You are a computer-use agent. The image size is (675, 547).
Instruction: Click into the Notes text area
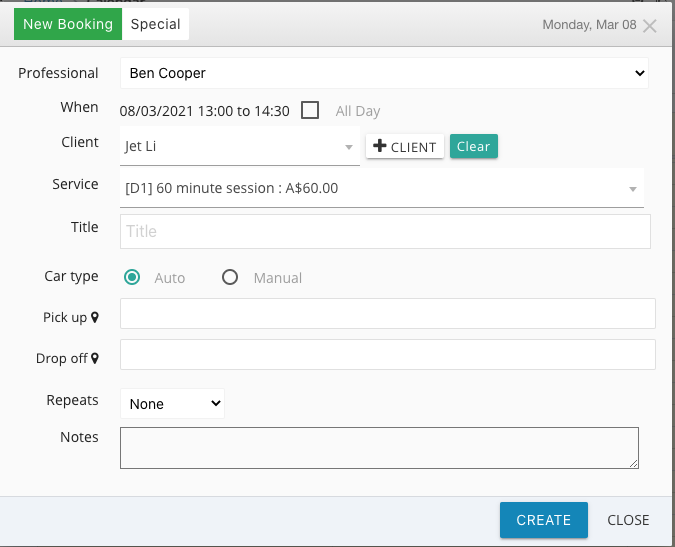point(379,448)
